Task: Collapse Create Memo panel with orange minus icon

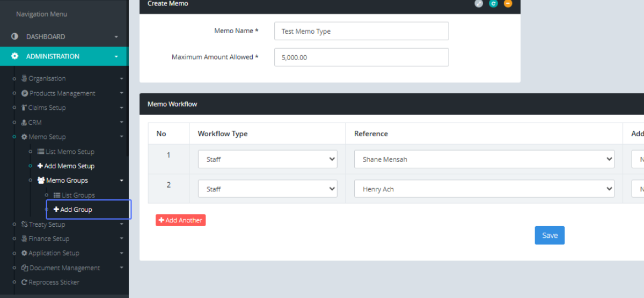Action: click(508, 4)
